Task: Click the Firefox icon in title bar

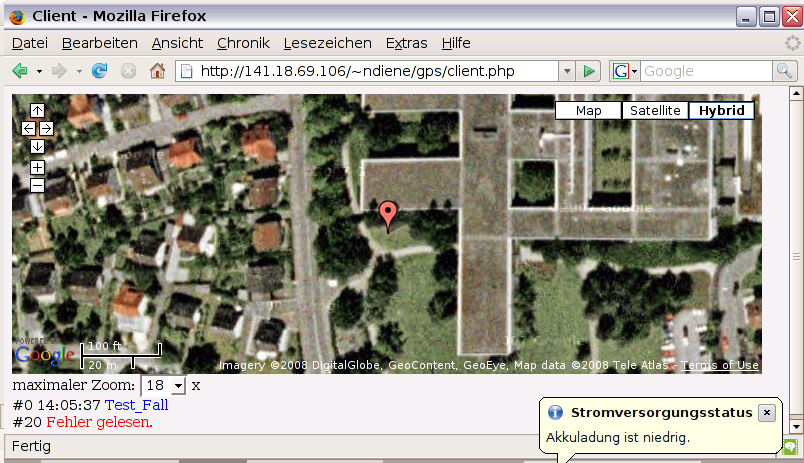Action: point(17,16)
